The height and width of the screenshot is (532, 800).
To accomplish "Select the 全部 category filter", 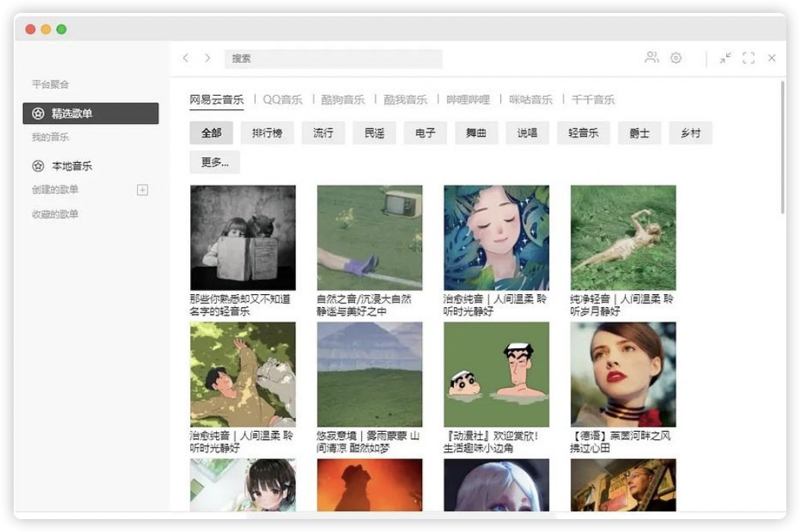I will click(211, 133).
